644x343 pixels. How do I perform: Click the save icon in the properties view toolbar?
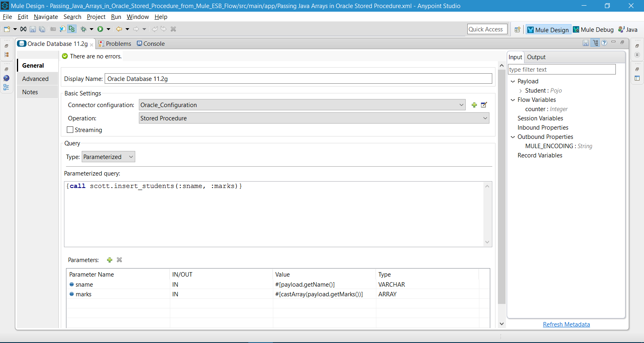(586, 43)
